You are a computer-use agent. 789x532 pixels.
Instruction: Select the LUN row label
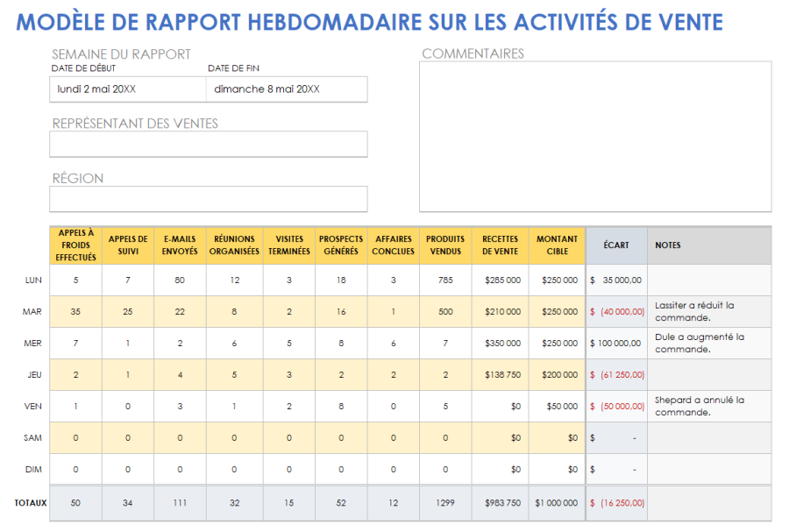point(32,280)
